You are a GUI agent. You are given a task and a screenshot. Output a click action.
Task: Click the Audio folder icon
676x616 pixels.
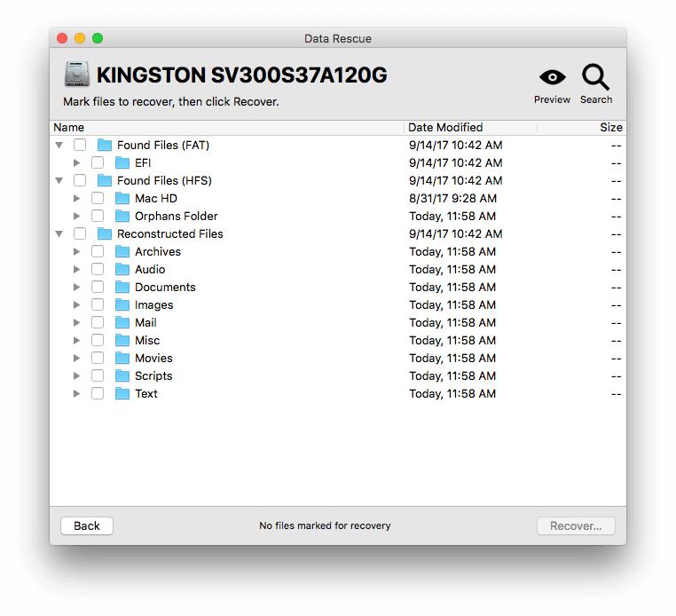tap(122, 269)
